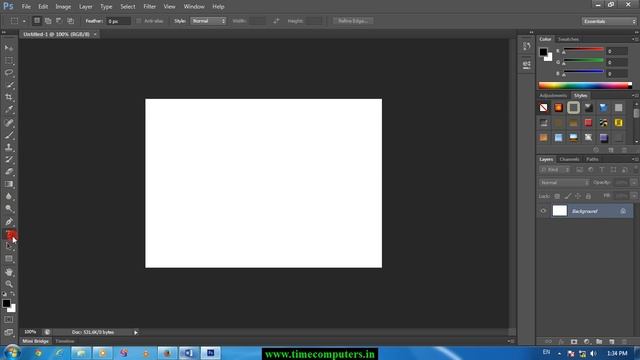Viewport: 640px width, 360px height.
Task: Select the Lasso tool
Action: pos(9,73)
